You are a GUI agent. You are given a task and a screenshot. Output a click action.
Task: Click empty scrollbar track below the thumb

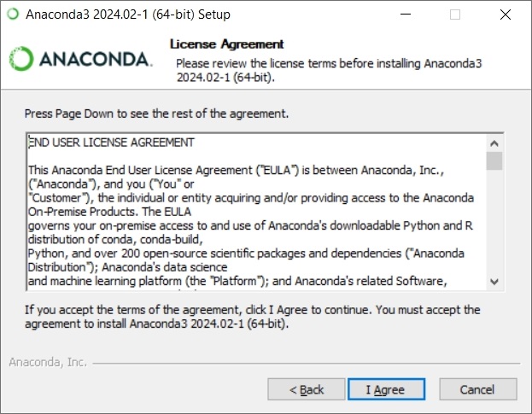pos(494,221)
